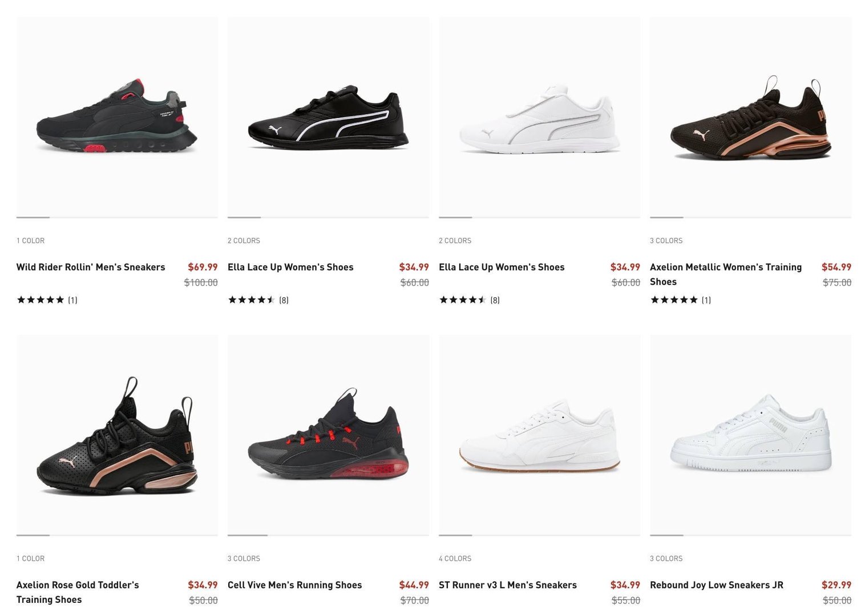
Task: Open the Axelion Rose Gold Toddler's shoe image
Action: pyautogui.click(x=117, y=435)
